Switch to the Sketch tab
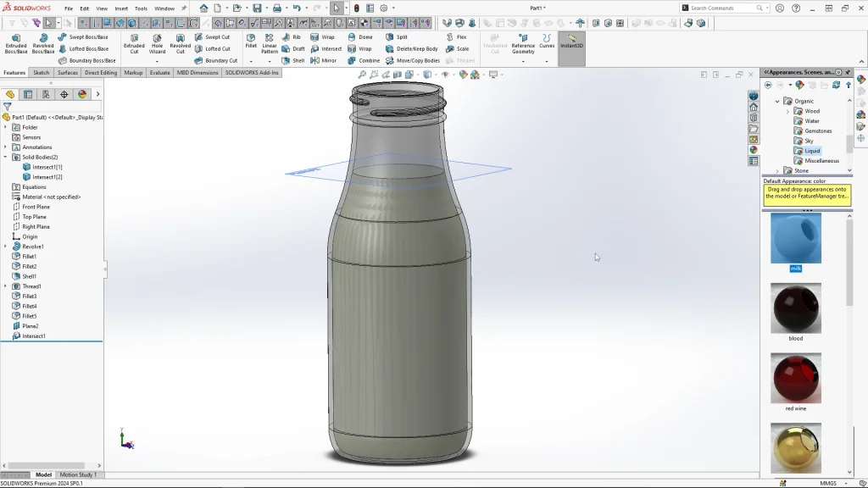The width and height of the screenshot is (868, 488). click(x=41, y=73)
